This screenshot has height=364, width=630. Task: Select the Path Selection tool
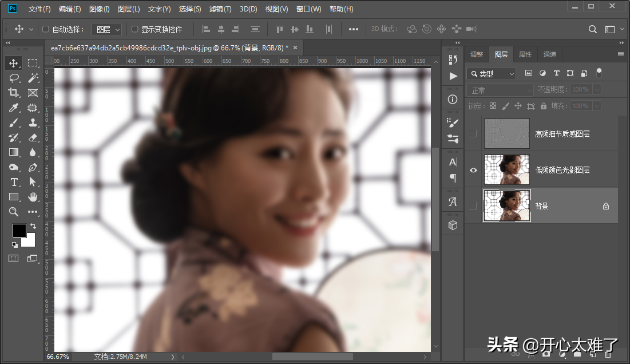(33, 182)
